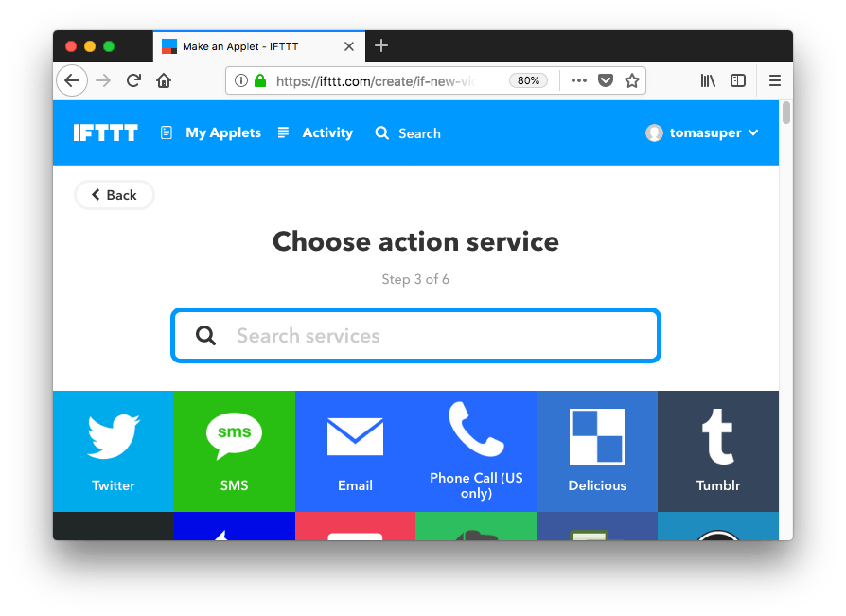Toggle the Firefox sidebar view
Viewport: 846px width, 616px height.
pos(737,81)
